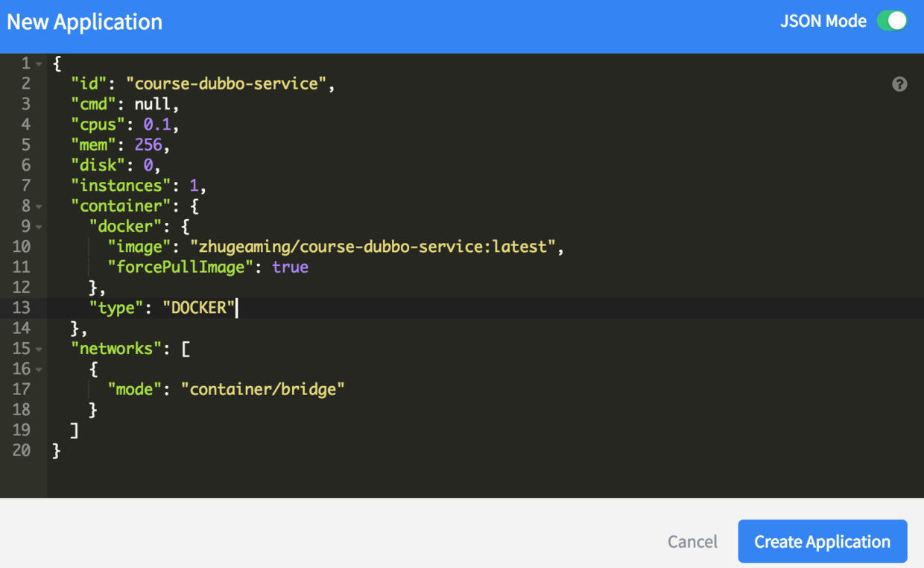Click the "instances" key on line 7
Viewport: 924px width, 568px height.
[121, 186]
